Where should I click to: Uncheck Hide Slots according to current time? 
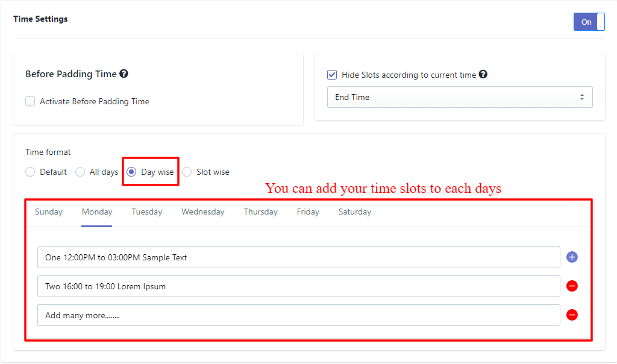point(332,75)
